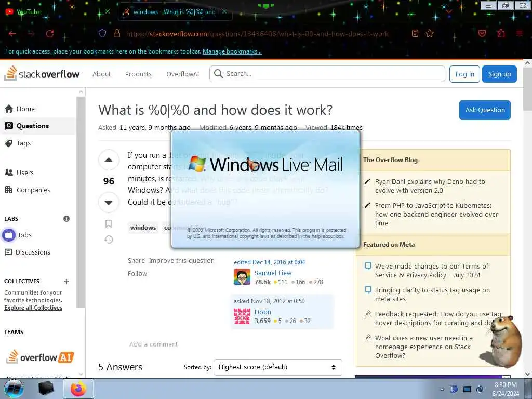This screenshot has height=399, width=532.
Task: Close the YouTube tab
Action: pyautogui.click(x=107, y=11)
